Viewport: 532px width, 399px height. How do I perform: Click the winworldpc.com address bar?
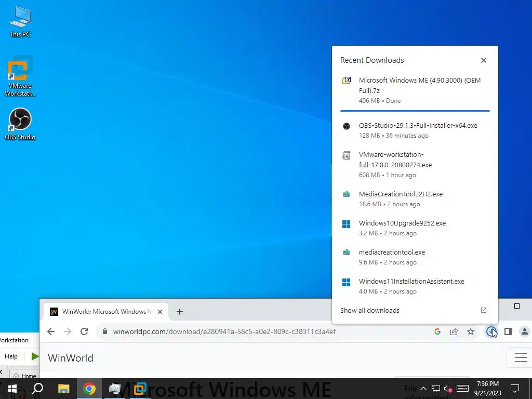224,331
